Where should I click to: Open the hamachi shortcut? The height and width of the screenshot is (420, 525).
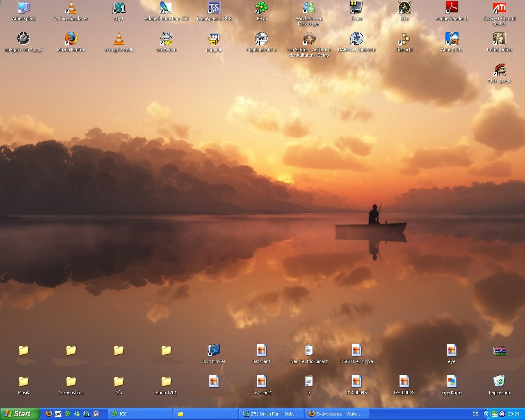pos(404,39)
